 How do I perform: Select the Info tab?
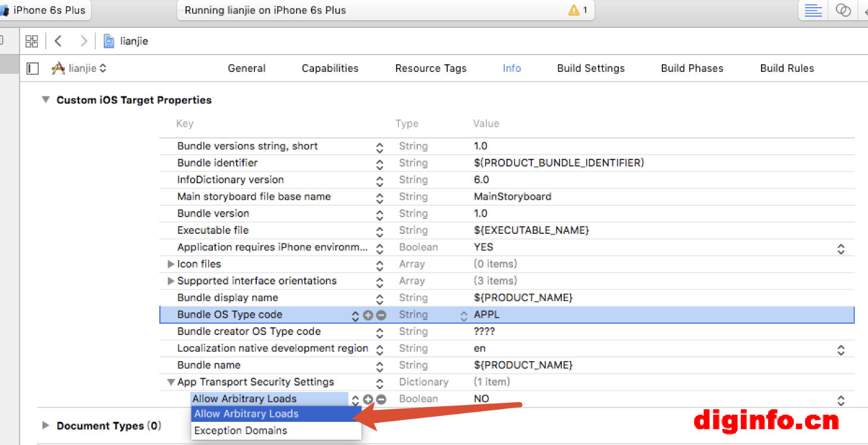click(512, 68)
